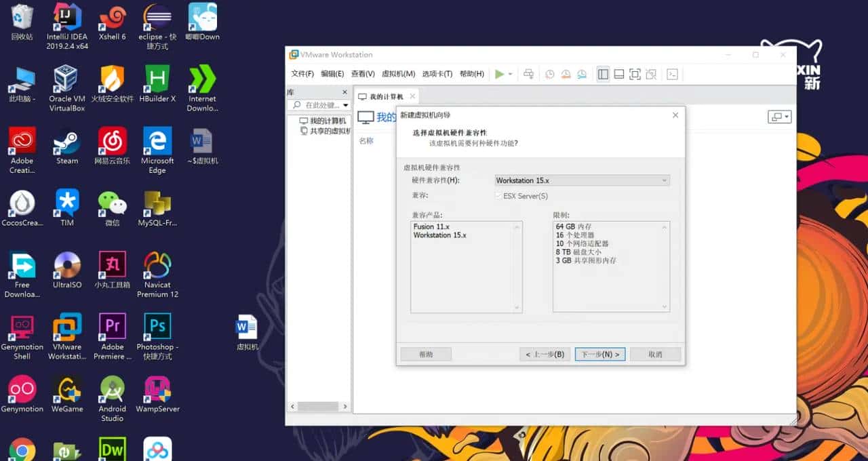Open the snapshot manager icon
Image resolution: width=868 pixels, height=461 pixels.
pyautogui.click(x=582, y=74)
